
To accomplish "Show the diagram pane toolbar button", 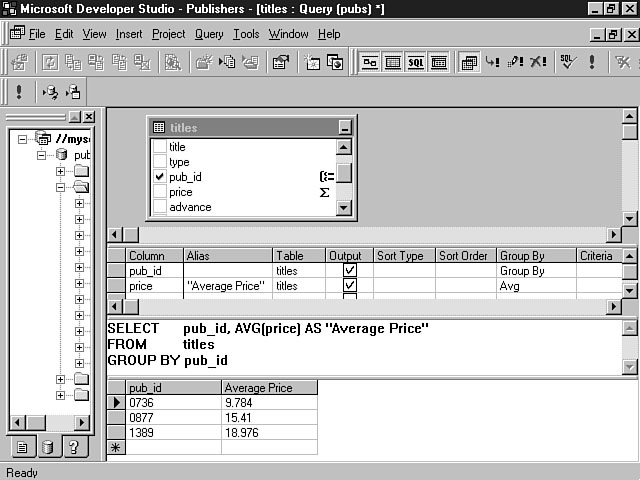I will tap(369, 62).
